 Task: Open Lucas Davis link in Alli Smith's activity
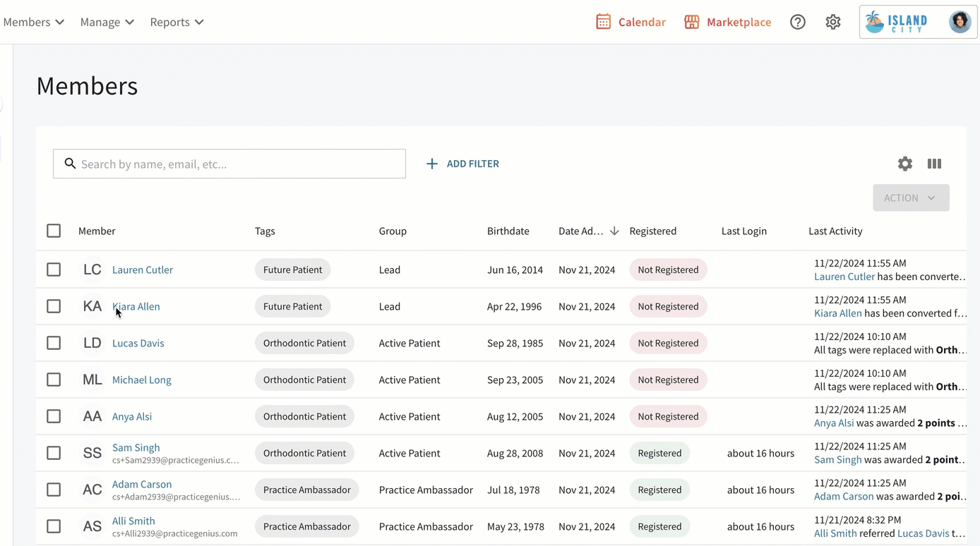coord(924,533)
